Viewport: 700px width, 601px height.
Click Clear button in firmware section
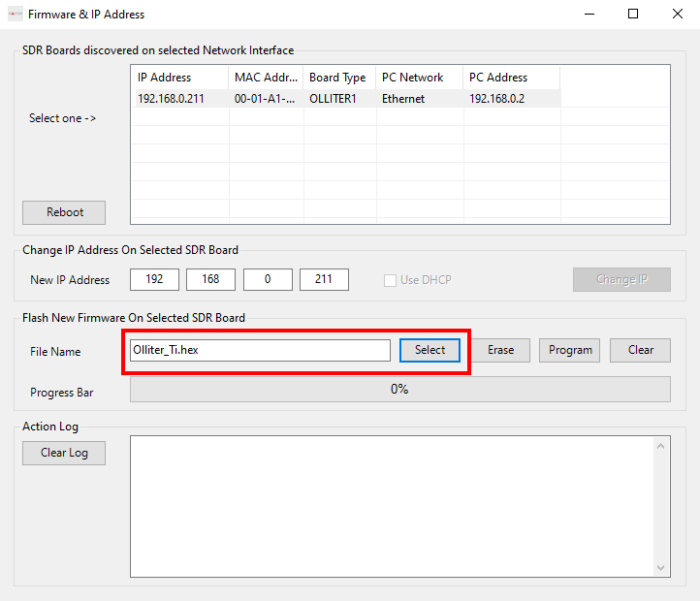point(640,350)
